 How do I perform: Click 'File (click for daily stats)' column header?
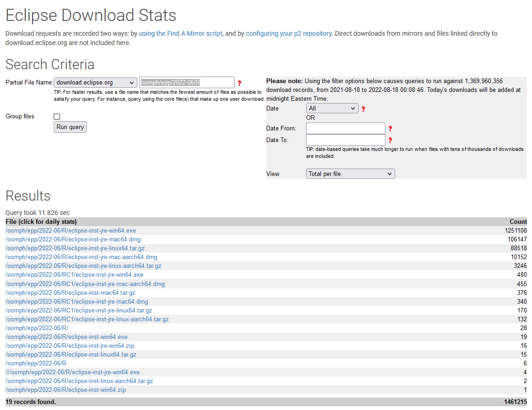(41, 222)
